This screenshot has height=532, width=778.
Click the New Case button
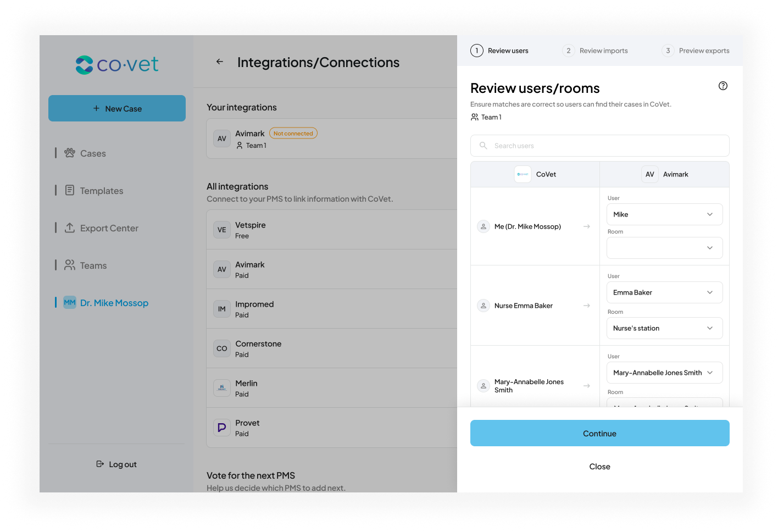pos(117,108)
